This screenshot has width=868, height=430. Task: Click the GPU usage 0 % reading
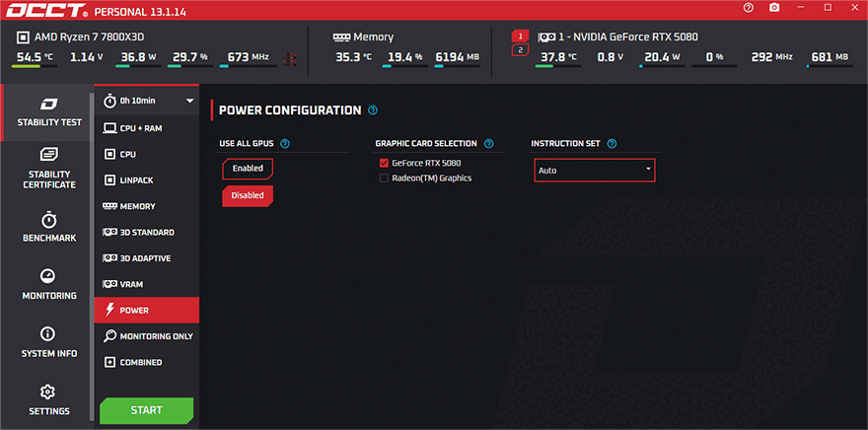713,56
